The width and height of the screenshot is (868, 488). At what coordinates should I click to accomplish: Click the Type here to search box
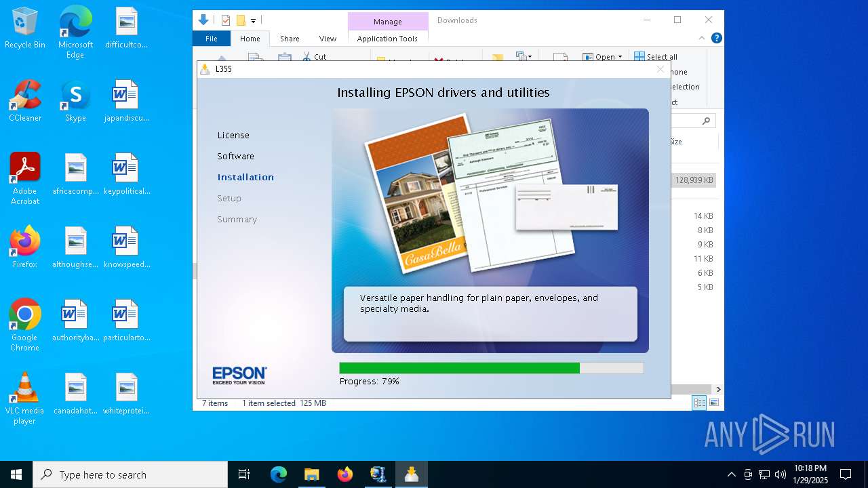coord(130,474)
